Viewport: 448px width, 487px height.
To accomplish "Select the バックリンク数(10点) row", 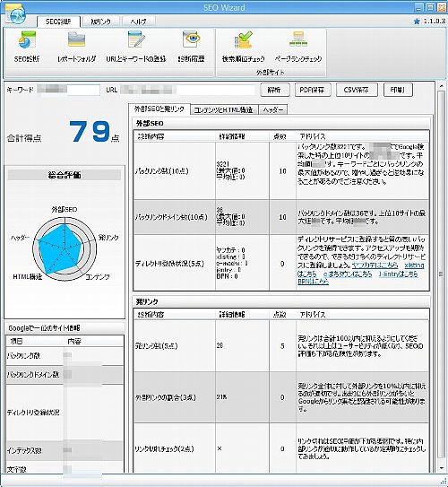I will 281,170.
